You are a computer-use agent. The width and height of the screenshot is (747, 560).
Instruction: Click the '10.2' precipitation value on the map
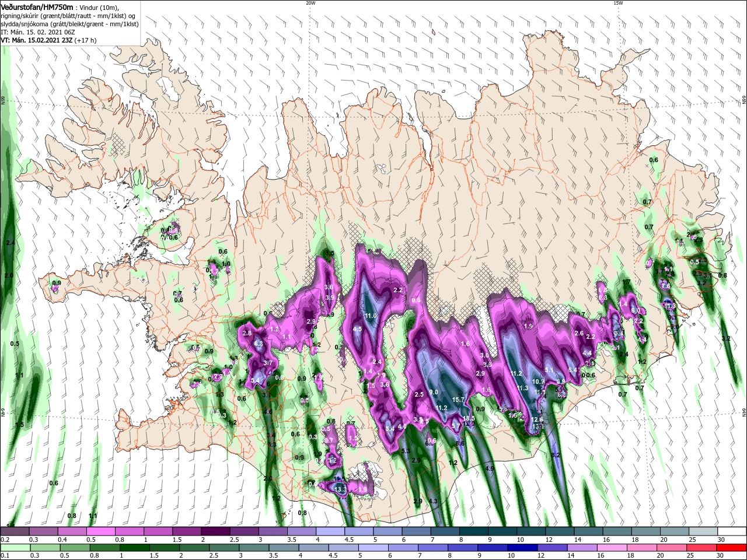point(538,381)
